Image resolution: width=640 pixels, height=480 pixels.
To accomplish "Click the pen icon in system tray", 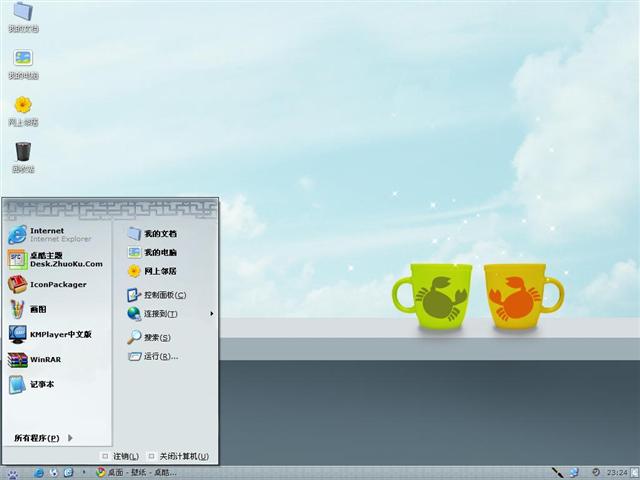I will tap(558, 473).
